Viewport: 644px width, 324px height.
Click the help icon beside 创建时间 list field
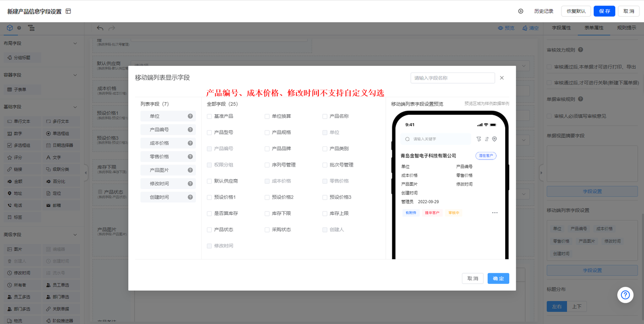(190, 197)
